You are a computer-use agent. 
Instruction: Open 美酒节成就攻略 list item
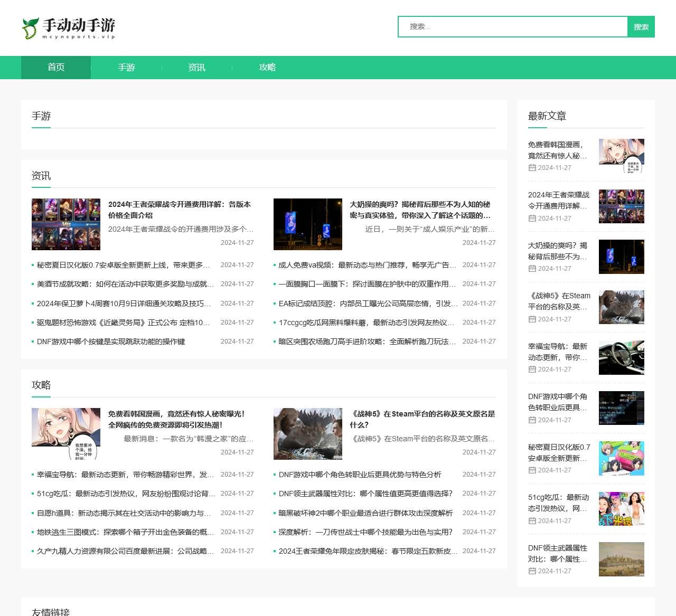click(125, 284)
